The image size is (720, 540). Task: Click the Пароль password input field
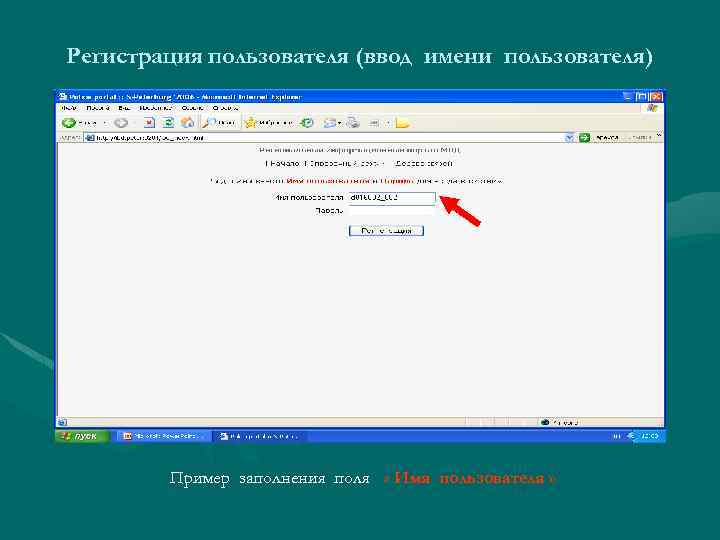coord(392,211)
